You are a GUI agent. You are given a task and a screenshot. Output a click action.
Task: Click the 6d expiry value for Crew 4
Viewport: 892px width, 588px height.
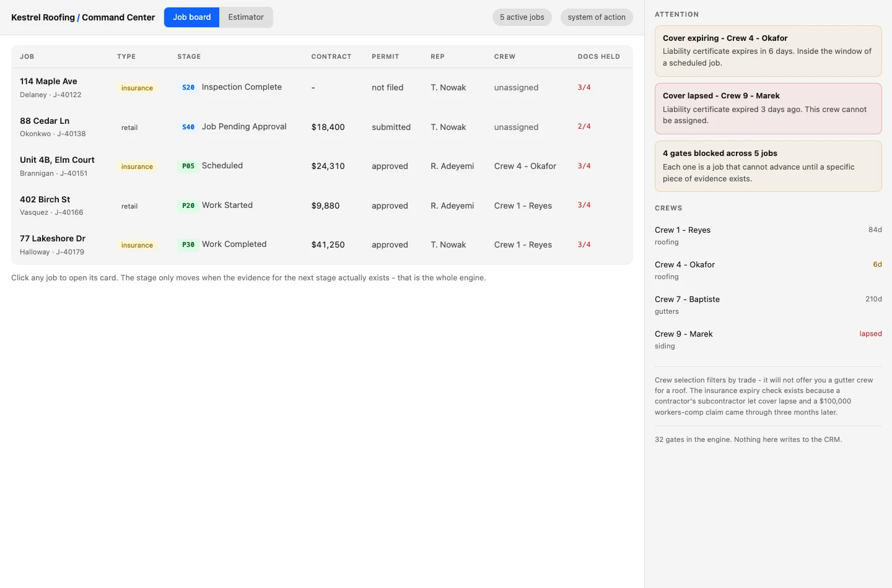click(877, 264)
